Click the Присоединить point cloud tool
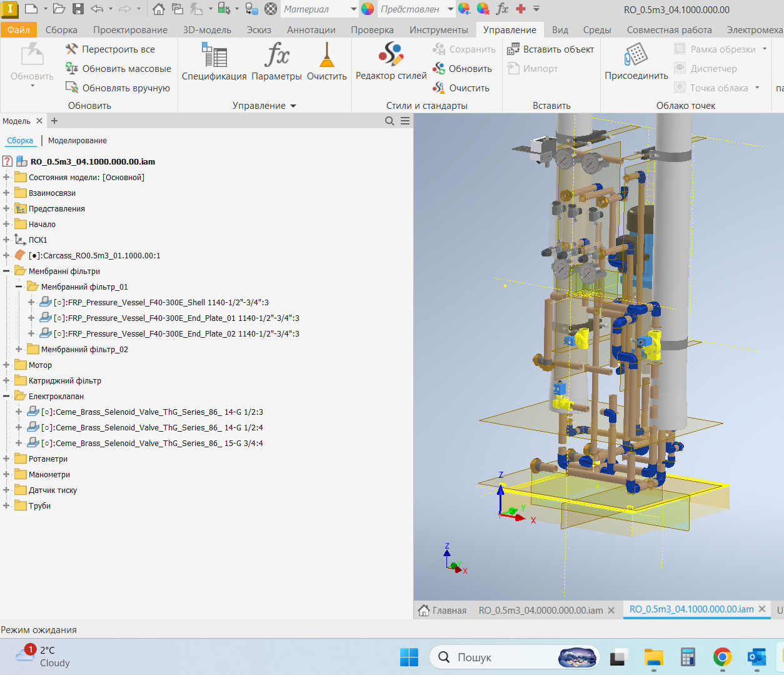 (x=636, y=61)
